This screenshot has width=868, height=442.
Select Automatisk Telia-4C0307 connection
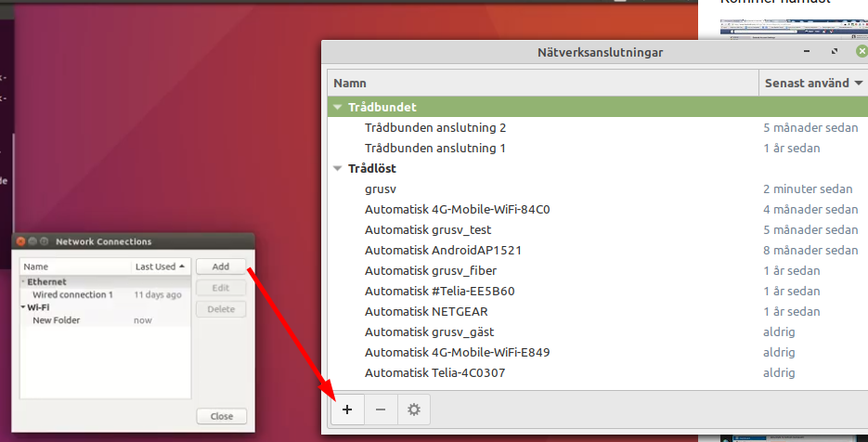435,373
